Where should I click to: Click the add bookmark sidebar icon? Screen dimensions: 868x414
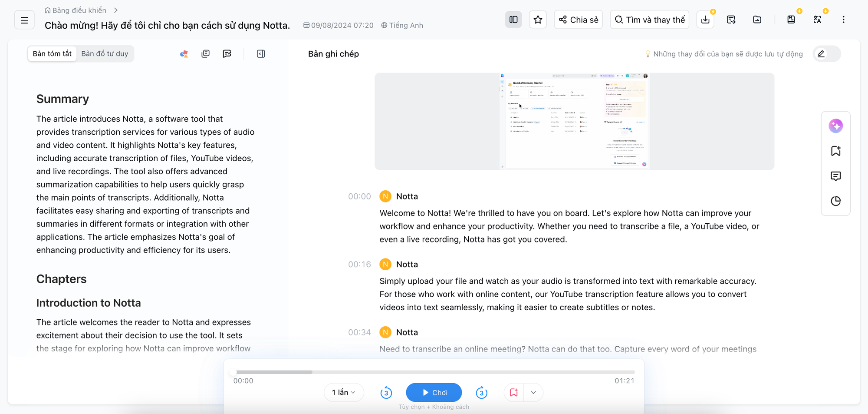(835, 151)
